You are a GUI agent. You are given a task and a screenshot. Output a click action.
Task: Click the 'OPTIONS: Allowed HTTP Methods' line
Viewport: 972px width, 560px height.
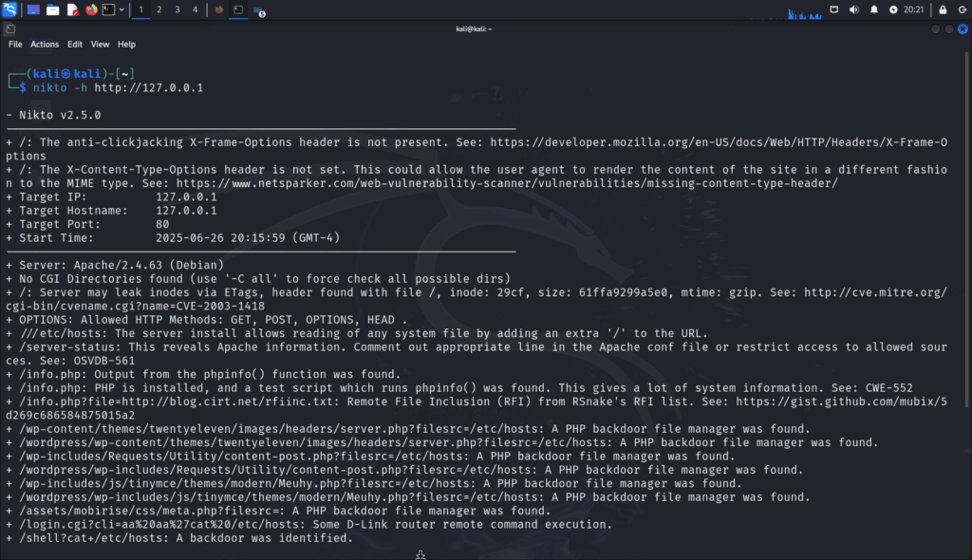206,319
